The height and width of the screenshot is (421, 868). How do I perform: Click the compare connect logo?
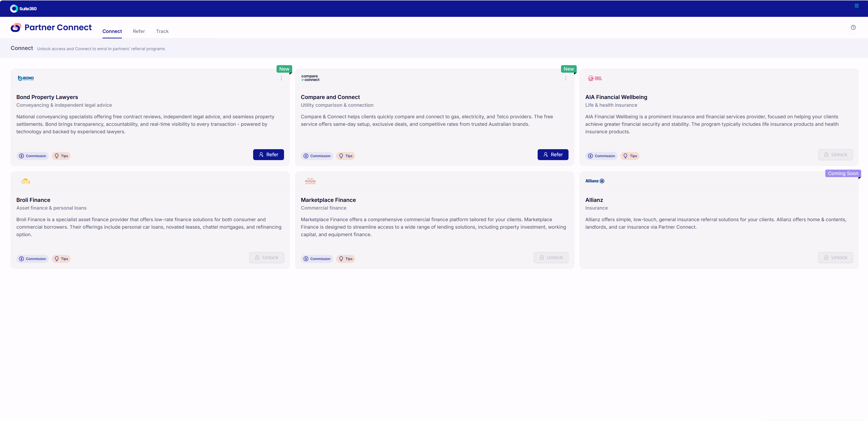coord(310,78)
